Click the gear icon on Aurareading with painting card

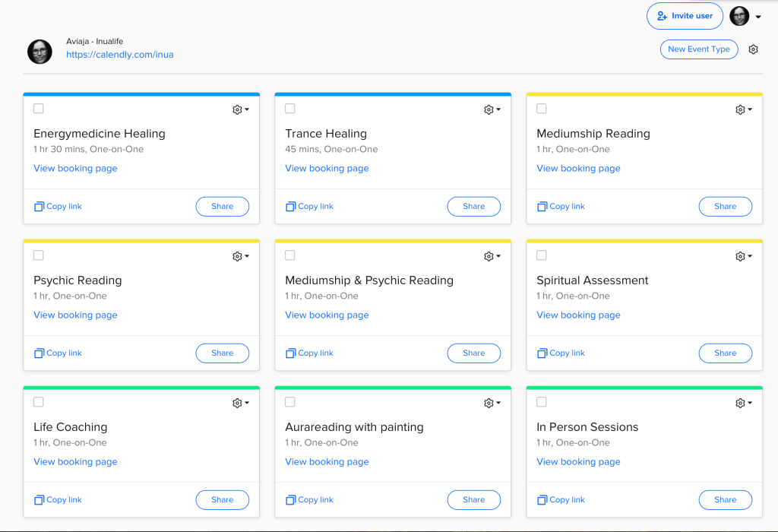[489, 404]
